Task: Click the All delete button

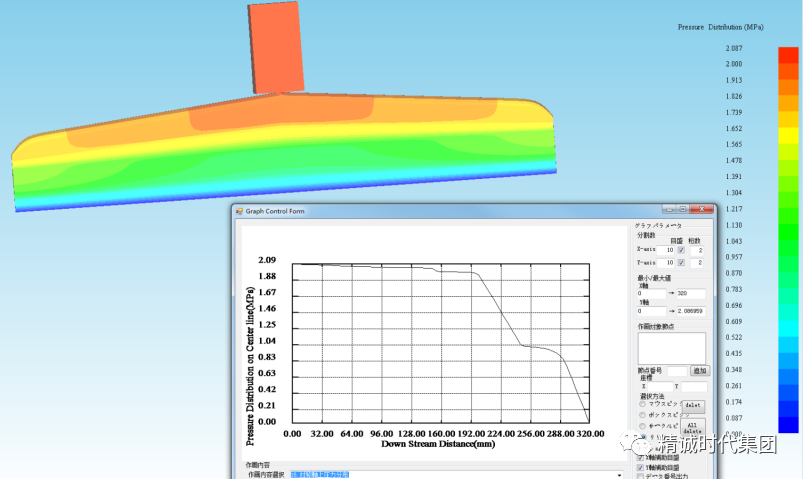Action: coord(692,427)
